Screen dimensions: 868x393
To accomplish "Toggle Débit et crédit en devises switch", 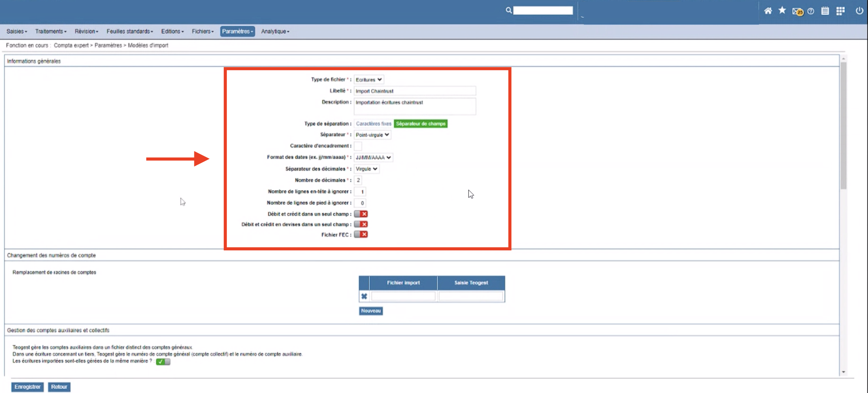I will tap(361, 224).
